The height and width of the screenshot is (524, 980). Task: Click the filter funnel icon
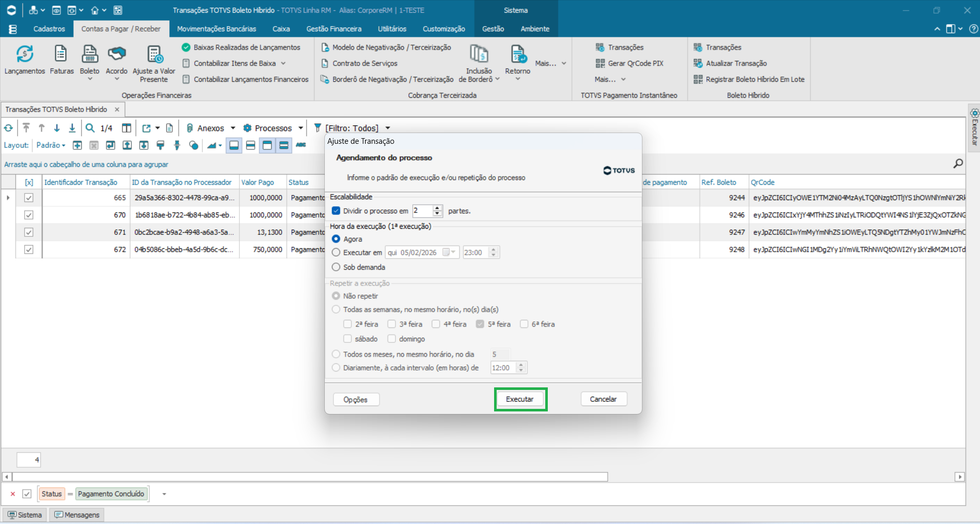[x=318, y=128]
